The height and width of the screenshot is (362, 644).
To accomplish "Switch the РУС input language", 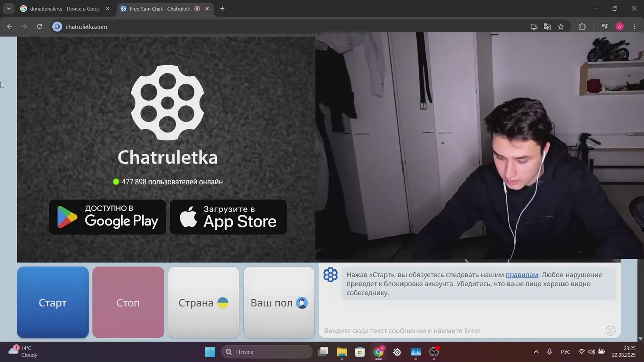I will click(566, 352).
